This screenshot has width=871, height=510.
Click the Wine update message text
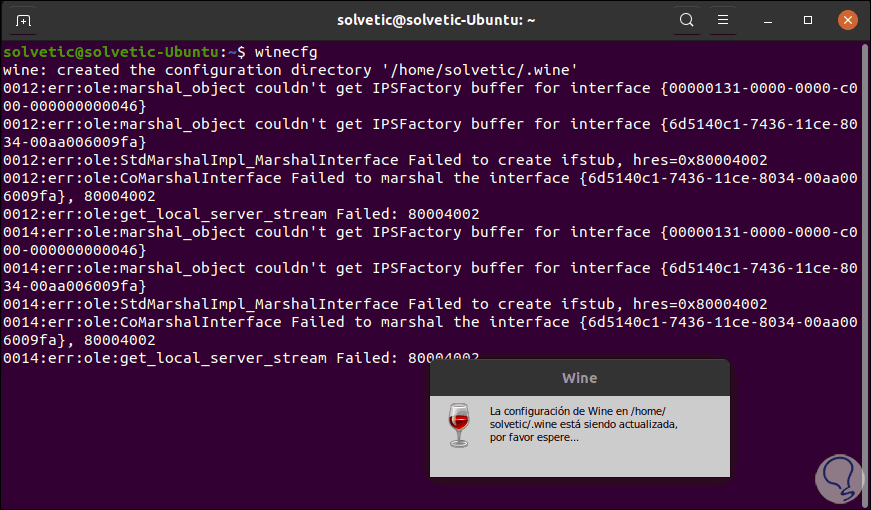tap(583, 424)
